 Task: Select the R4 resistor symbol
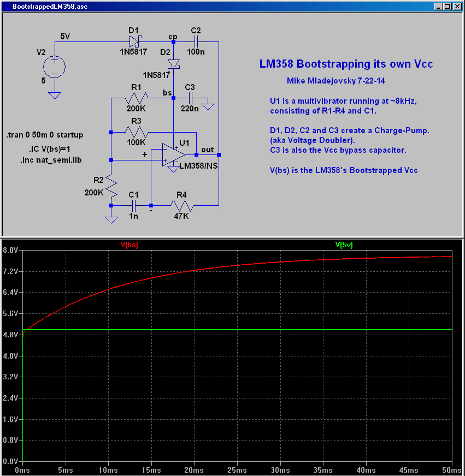[x=181, y=205]
